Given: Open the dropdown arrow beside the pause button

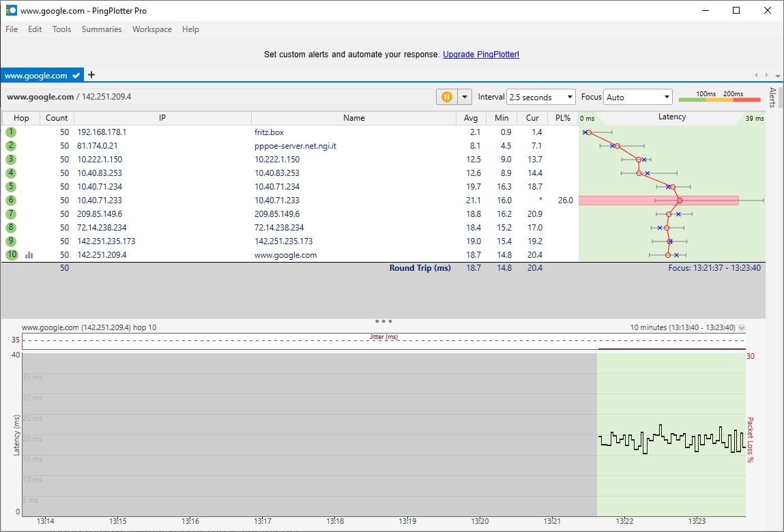Looking at the screenshot, I should click(465, 97).
